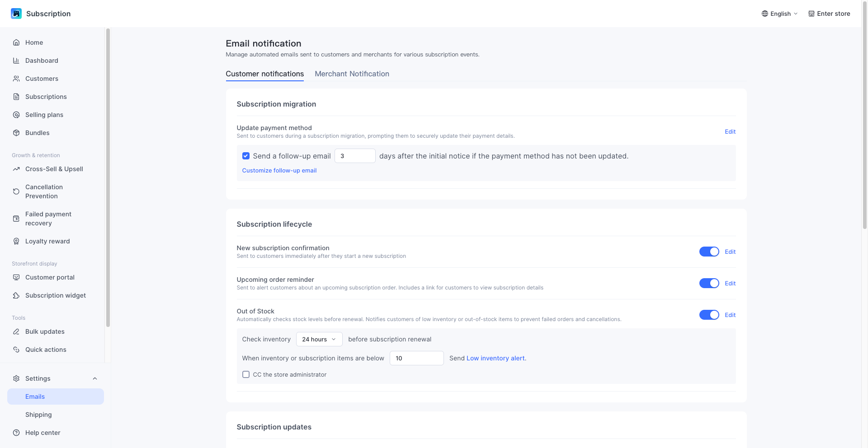Click the Subscription migration heading
Image resolution: width=868 pixels, height=448 pixels.
click(276, 104)
